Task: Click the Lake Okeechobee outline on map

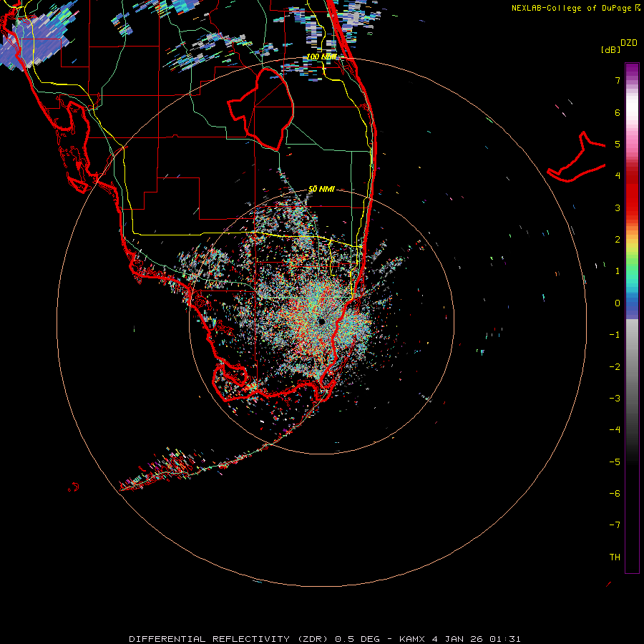Action: click(262, 108)
